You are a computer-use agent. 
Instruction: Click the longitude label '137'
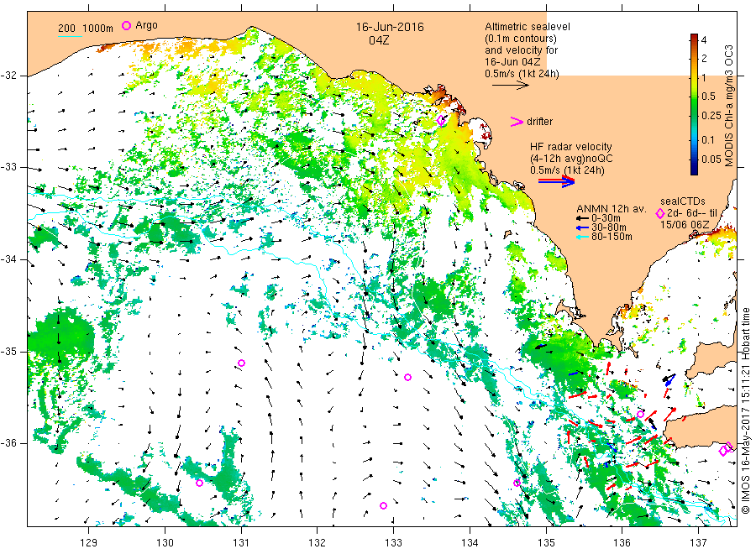(698, 543)
